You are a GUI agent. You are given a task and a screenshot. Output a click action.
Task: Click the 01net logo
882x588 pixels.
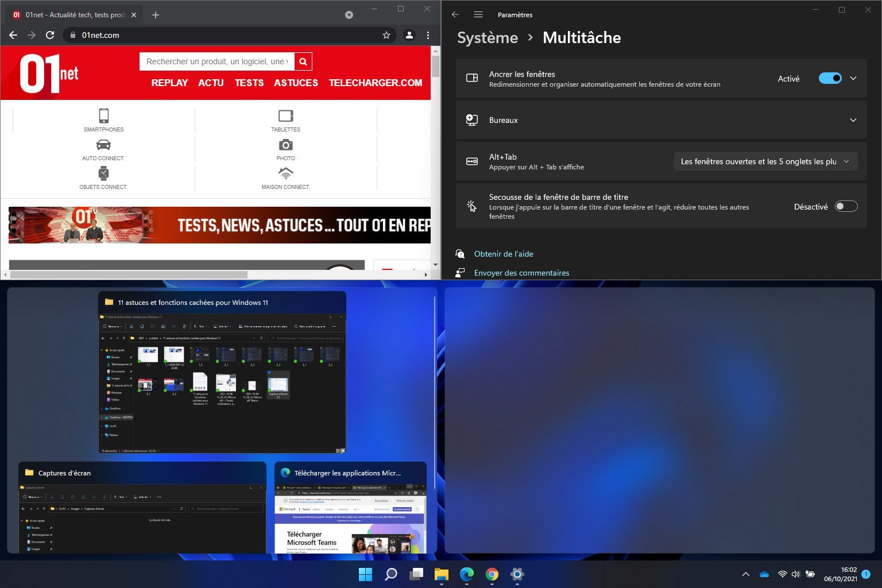49,73
